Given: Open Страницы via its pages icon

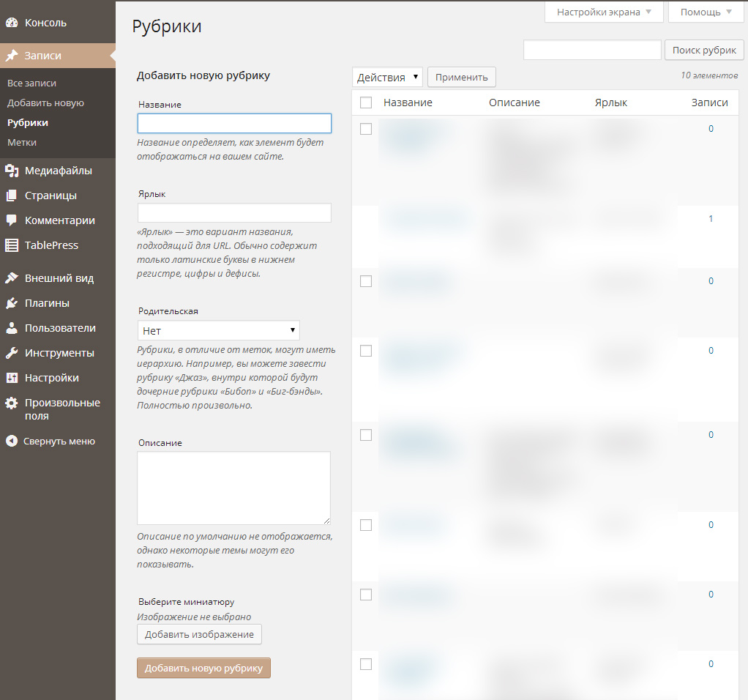Looking at the screenshot, I should pyautogui.click(x=12, y=196).
